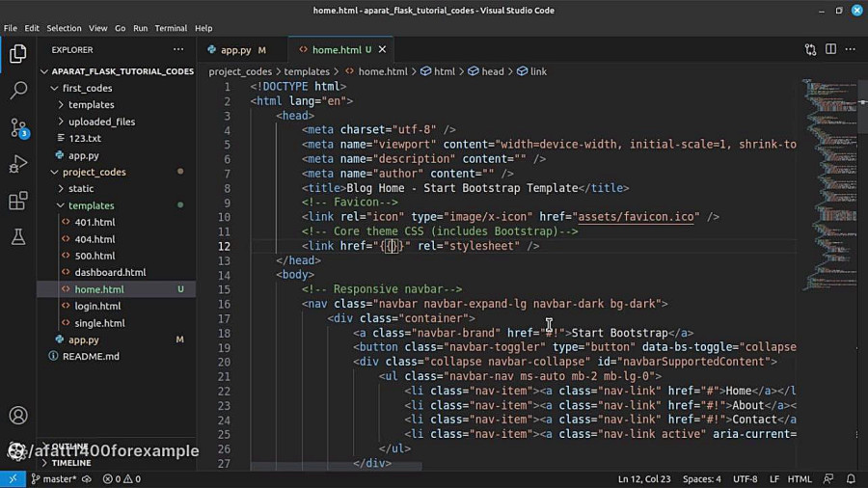Image resolution: width=868 pixels, height=488 pixels.
Task: Click link symbol in breadcrumb
Action: tap(532, 71)
